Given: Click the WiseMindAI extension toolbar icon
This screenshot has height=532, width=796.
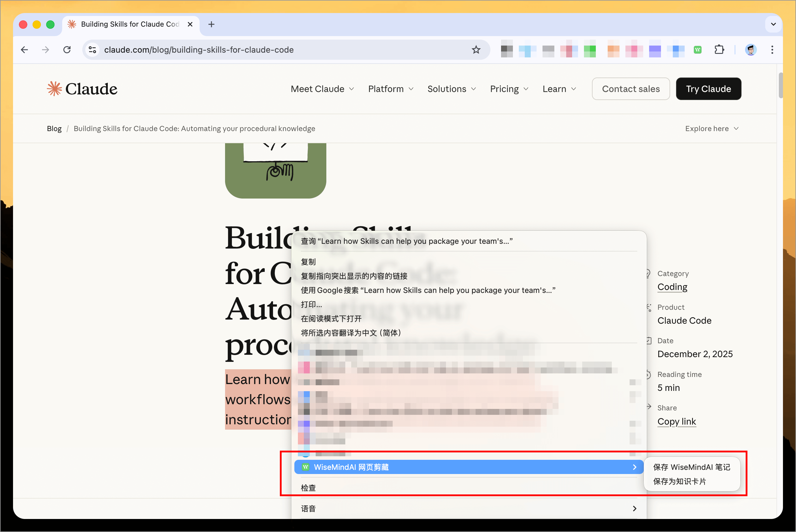Looking at the screenshot, I should (x=697, y=50).
